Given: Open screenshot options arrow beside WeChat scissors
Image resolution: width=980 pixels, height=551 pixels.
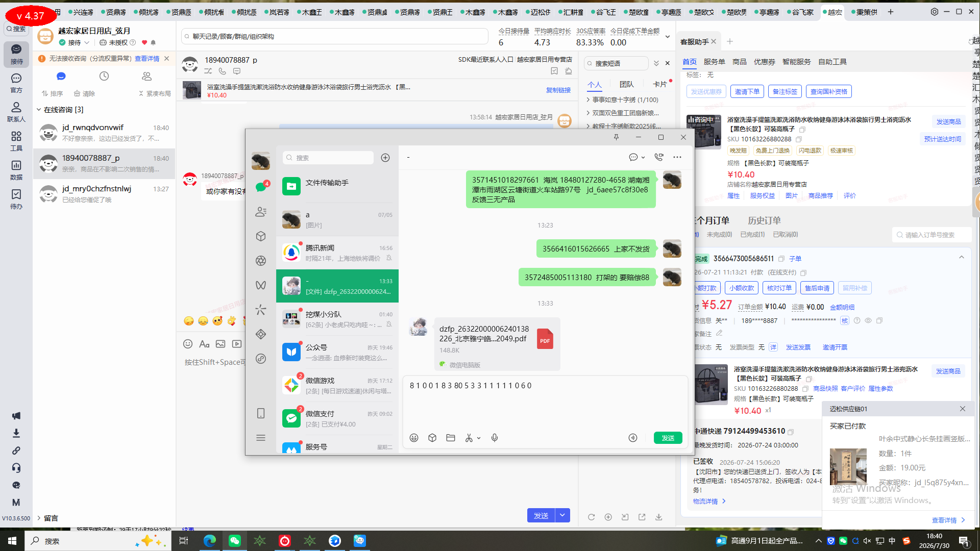Looking at the screenshot, I should [x=479, y=438].
